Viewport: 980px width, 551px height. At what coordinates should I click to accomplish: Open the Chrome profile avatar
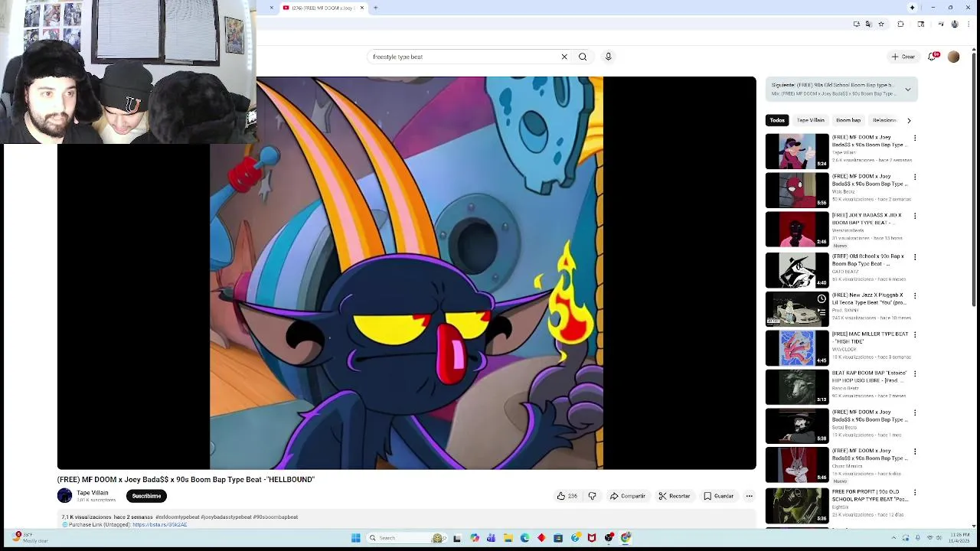coord(954,24)
